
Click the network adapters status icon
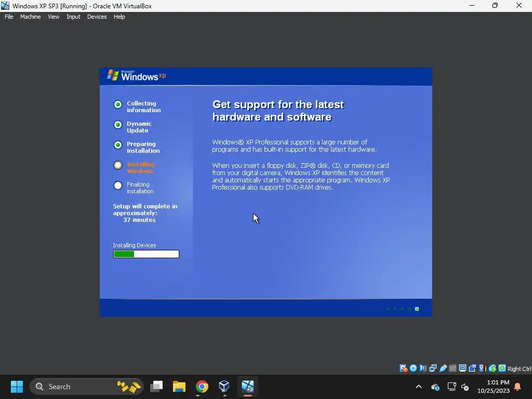click(x=433, y=368)
